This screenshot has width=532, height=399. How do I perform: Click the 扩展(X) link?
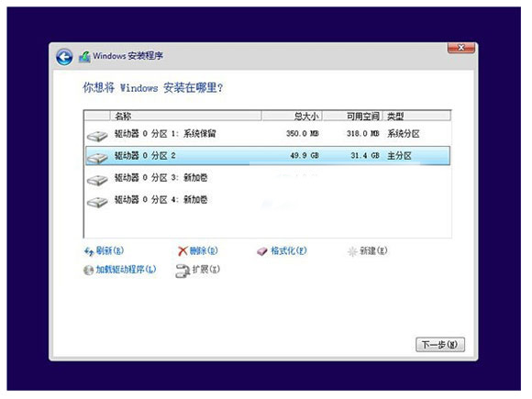206,270
